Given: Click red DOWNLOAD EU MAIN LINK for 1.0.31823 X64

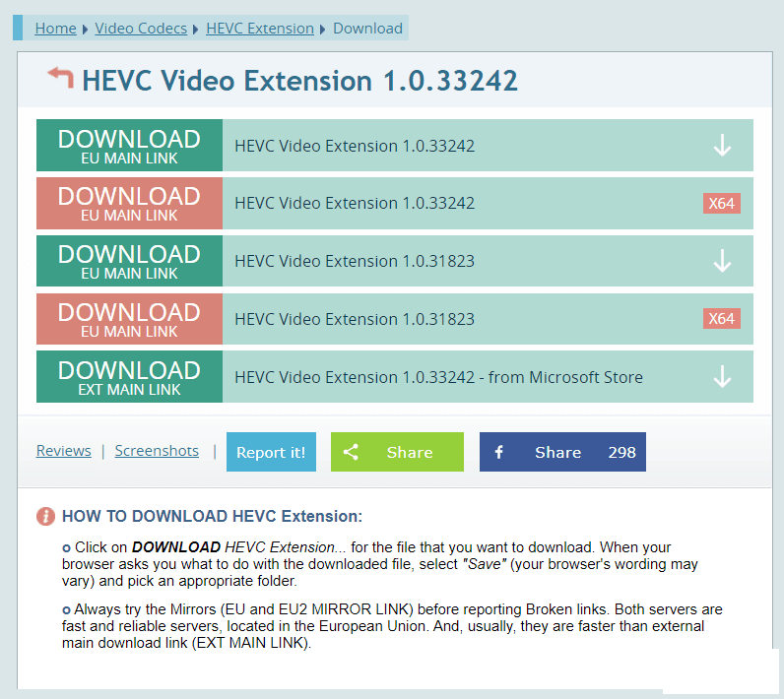Looking at the screenshot, I should (129, 319).
